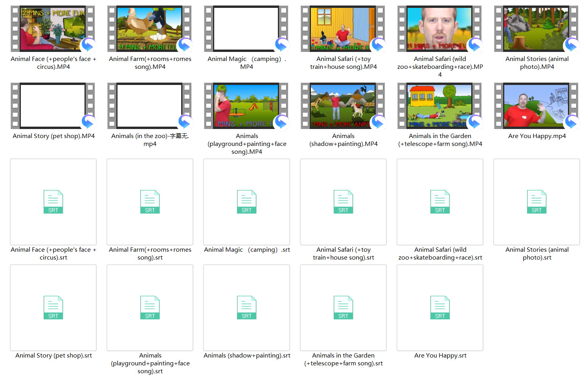Select the Animal Face circus SRT subtitle icon
The image size is (588, 376).
pos(53,202)
